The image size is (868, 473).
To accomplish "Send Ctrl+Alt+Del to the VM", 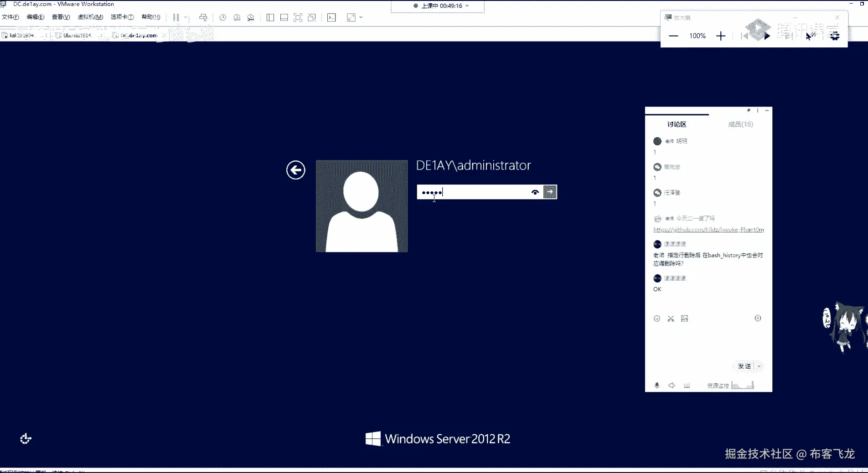I will tap(203, 17).
